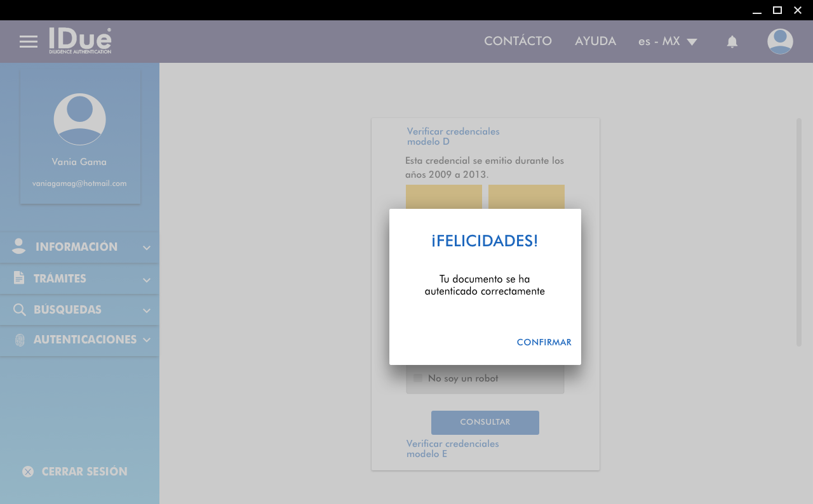
Task: Click the CONSULTAR button
Action: (485, 422)
